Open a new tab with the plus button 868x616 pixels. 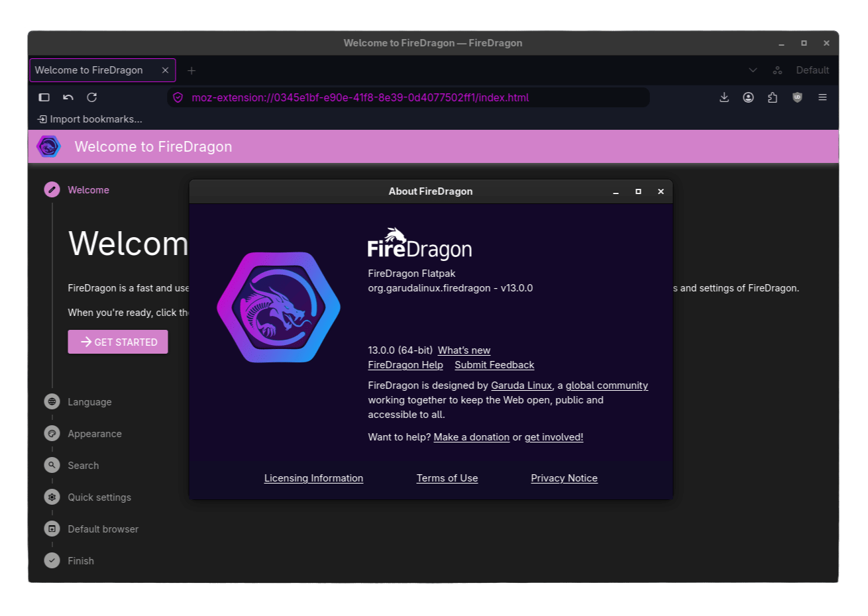point(191,70)
